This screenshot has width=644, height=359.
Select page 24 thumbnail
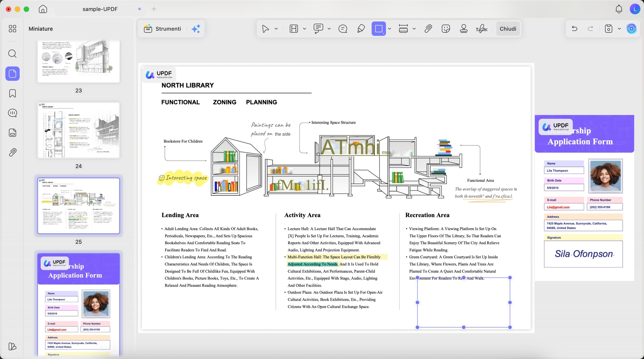pos(78,130)
